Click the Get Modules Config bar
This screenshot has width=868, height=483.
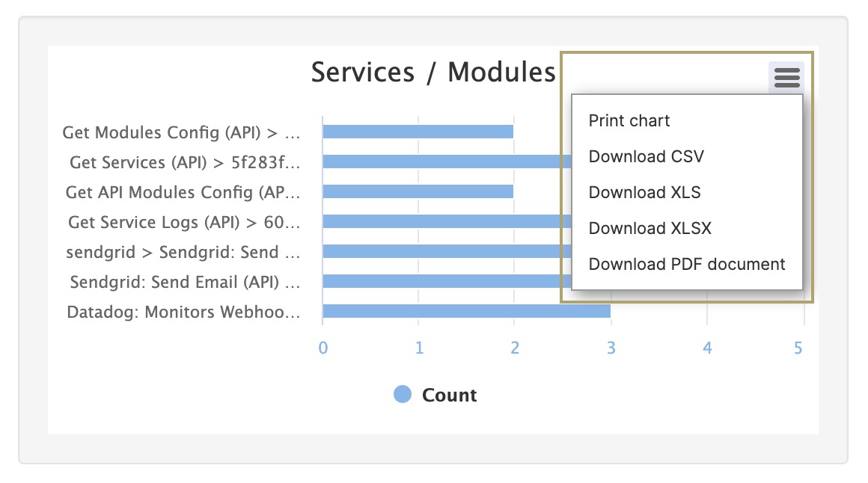tap(418, 132)
